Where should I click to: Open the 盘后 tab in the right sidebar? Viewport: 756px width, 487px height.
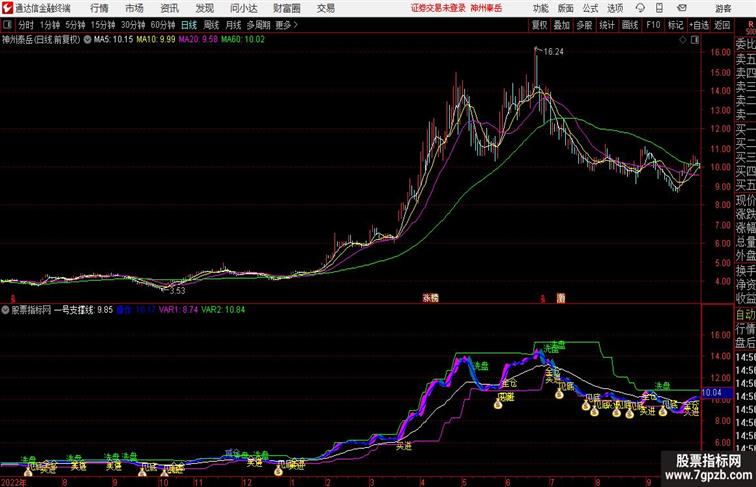(x=745, y=343)
